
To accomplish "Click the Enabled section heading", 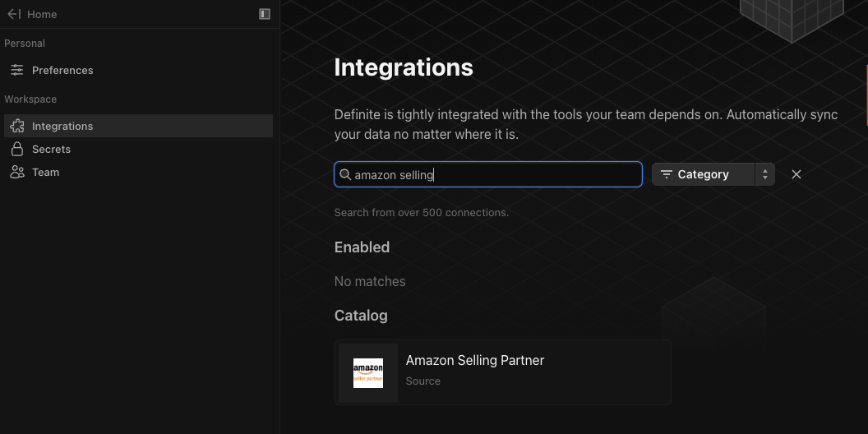I will (x=362, y=247).
